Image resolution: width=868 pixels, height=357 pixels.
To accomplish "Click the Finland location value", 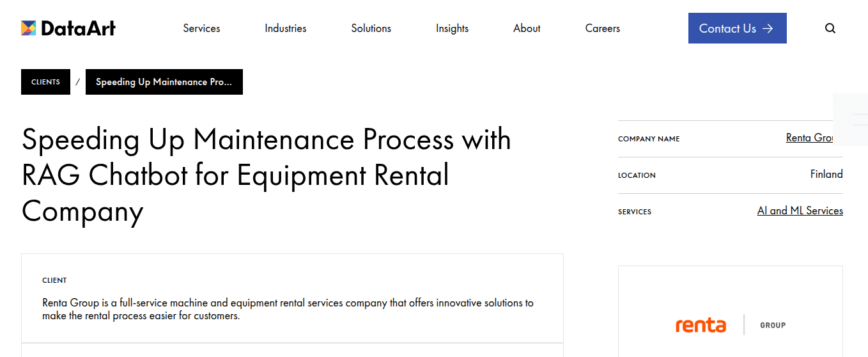I will click(x=826, y=174).
